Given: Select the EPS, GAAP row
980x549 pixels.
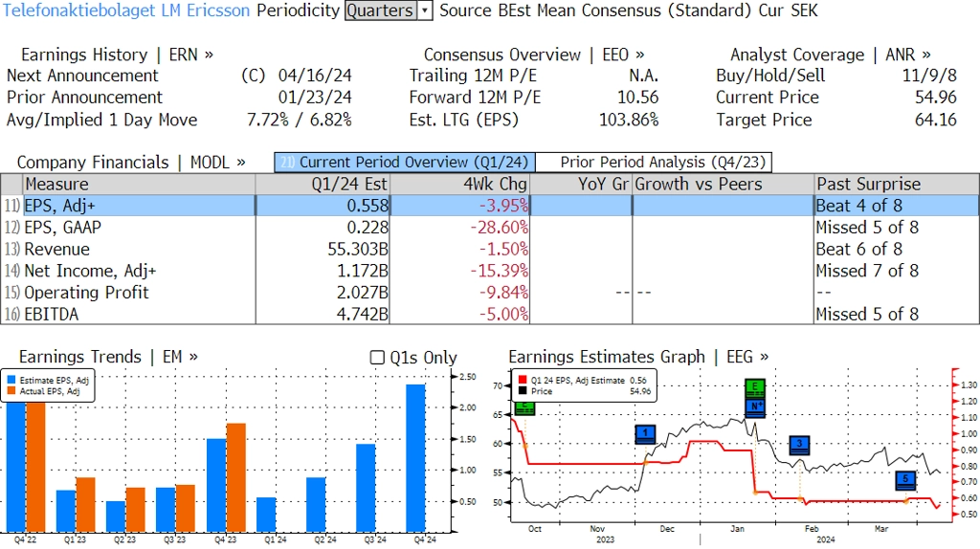Looking at the screenshot, I should click(x=490, y=228).
